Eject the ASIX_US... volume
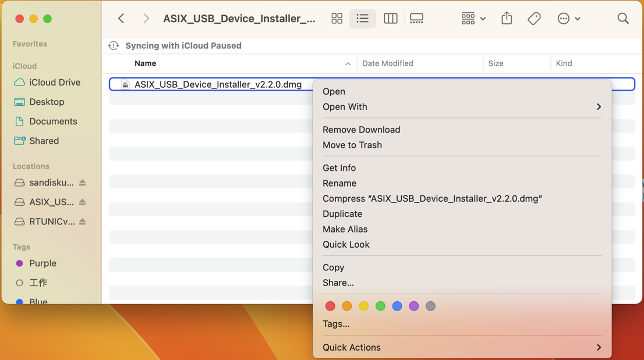 [x=83, y=202]
